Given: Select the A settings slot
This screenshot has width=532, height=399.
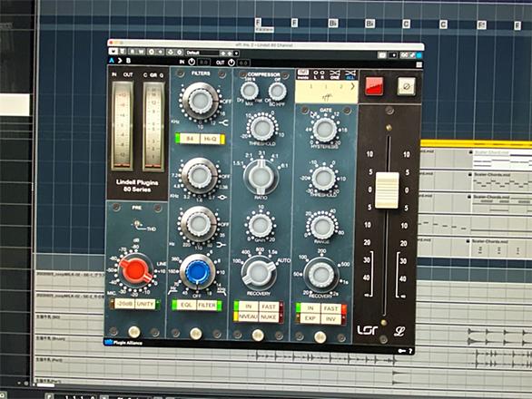Looking at the screenshot, I should tap(112, 61).
